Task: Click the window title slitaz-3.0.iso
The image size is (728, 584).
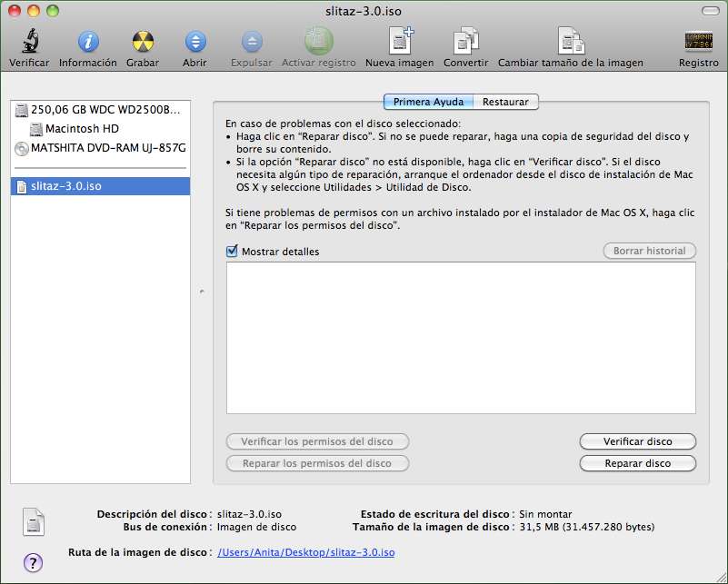Action: pos(364,11)
